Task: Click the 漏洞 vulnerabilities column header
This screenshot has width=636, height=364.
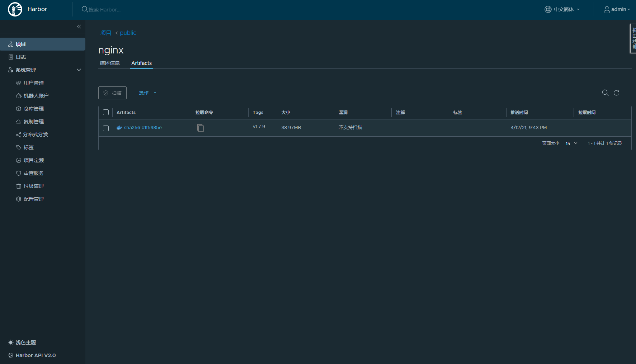Action: click(343, 112)
